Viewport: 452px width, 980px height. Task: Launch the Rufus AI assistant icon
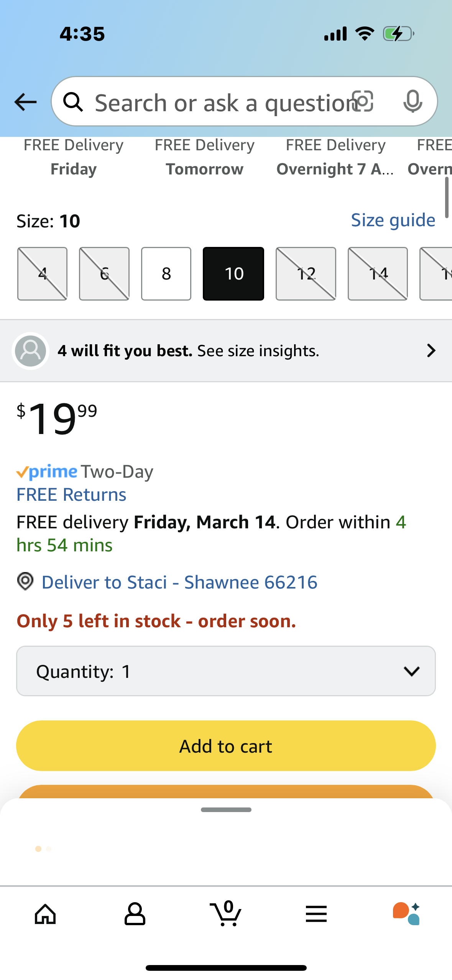pos(406,914)
